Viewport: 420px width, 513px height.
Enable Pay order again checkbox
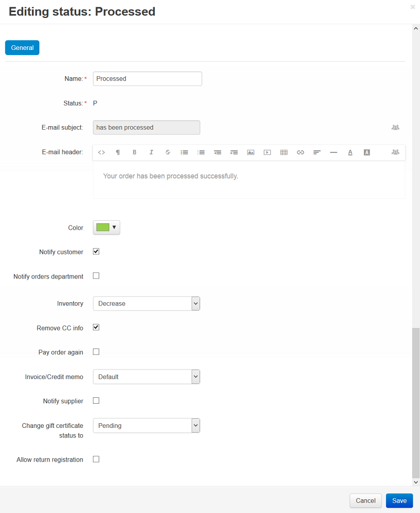tap(96, 352)
